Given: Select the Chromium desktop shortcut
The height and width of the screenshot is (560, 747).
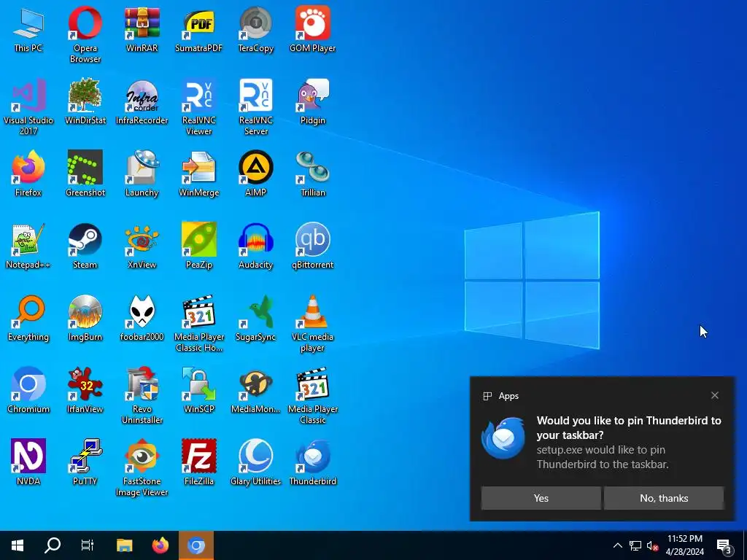Looking at the screenshot, I should pyautogui.click(x=28, y=391).
